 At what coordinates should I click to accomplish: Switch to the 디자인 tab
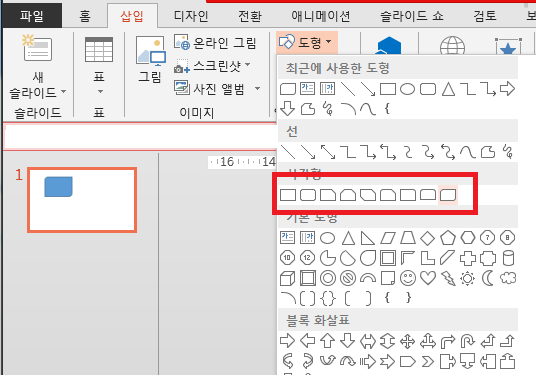click(191, 16)
